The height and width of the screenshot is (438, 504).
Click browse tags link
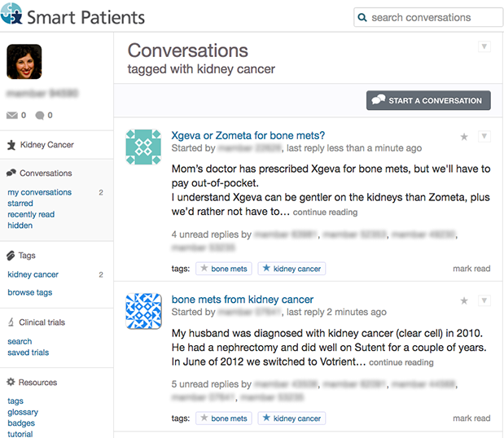(30, 292)
